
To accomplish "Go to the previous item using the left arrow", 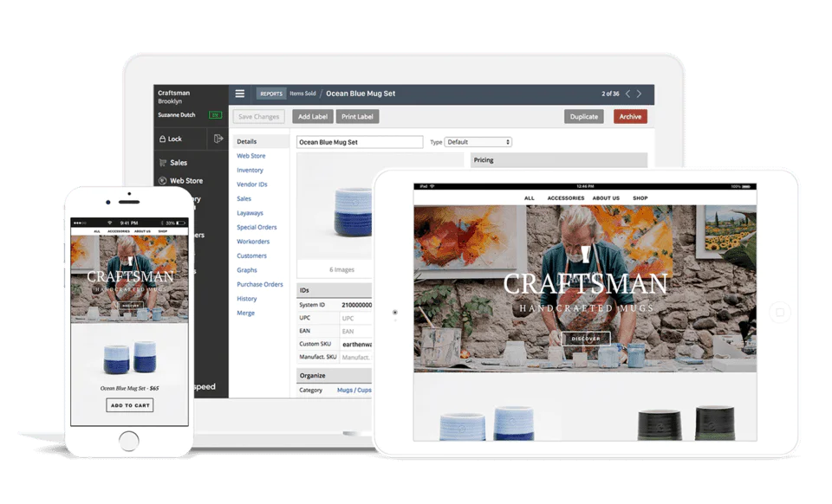I will point(627,94).
